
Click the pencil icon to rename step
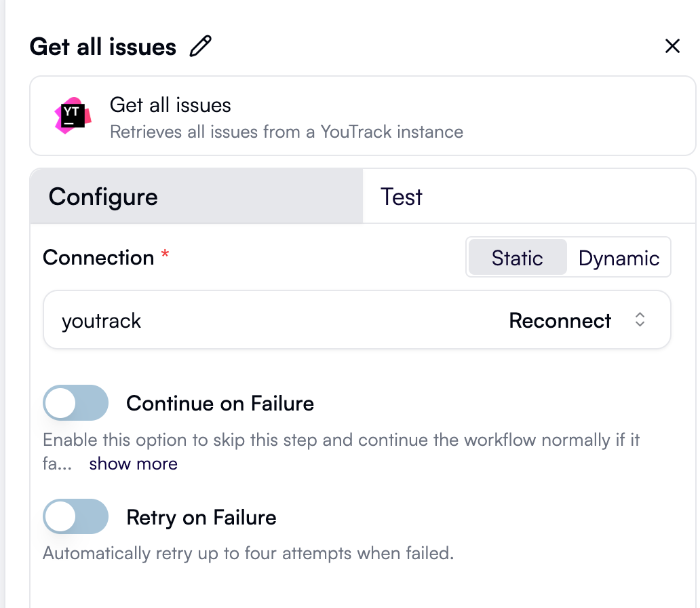coord(199,45)
